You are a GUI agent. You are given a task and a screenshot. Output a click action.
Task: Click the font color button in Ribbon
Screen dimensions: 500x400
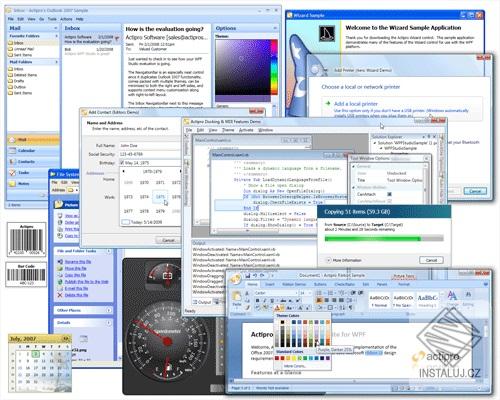tap(278, 308)
